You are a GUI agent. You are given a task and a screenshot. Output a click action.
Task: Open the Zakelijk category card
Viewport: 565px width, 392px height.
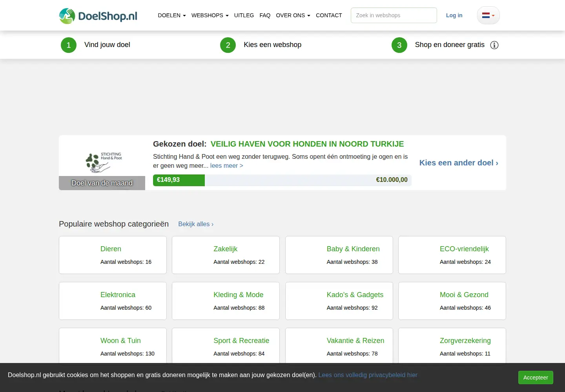(226, 255)
